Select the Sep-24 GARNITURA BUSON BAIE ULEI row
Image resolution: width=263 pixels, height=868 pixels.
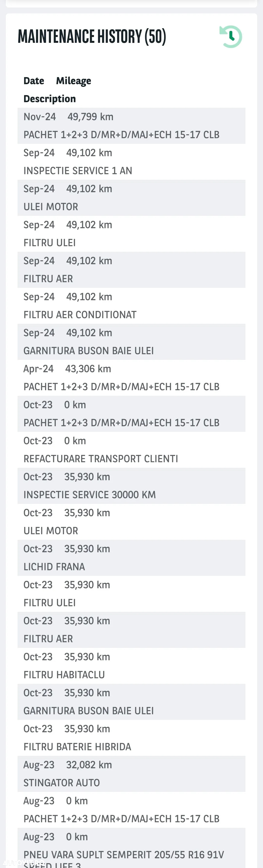click(131, 342)
